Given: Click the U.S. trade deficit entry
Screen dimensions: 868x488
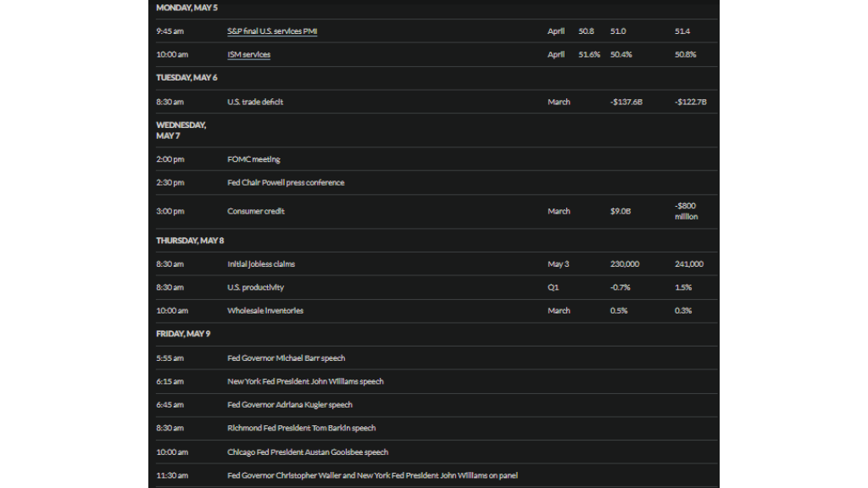Looking at the screenshot, I should click(x=255, y=102).
